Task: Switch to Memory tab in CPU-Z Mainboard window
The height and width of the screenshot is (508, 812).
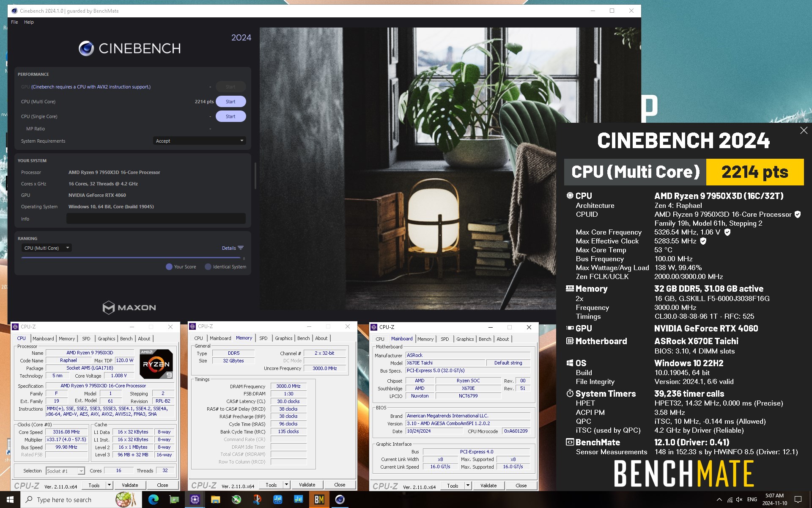Action: (x=425, y=339)
